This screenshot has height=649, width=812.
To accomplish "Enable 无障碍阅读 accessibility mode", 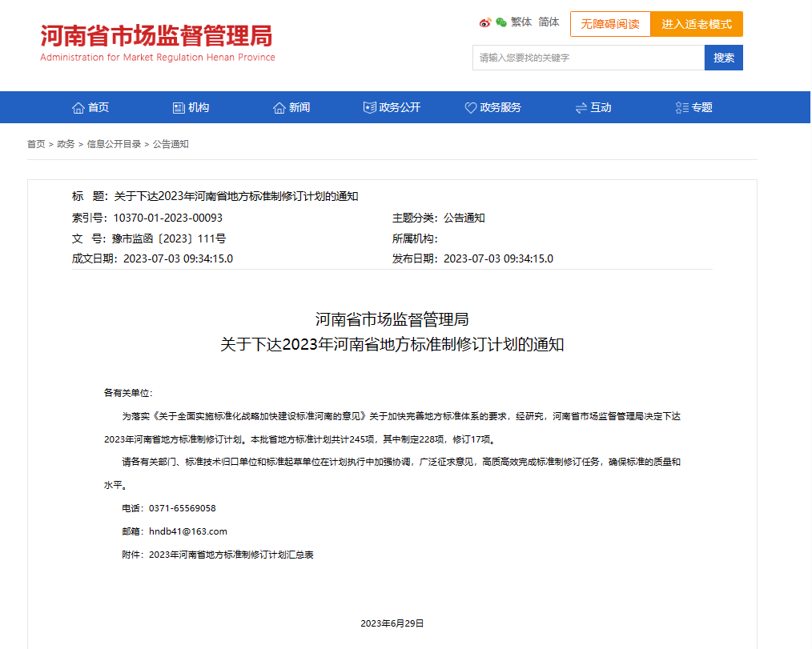I will tap(610, 24).
